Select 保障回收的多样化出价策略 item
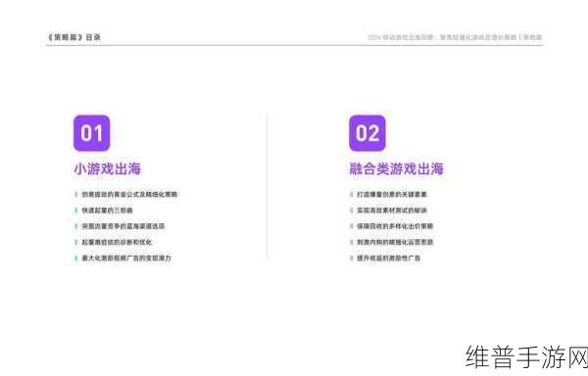588x376 pixels. 395,226
